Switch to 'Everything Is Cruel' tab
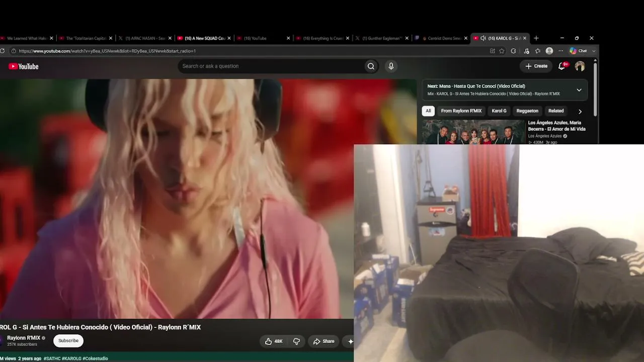 point(323,38)
